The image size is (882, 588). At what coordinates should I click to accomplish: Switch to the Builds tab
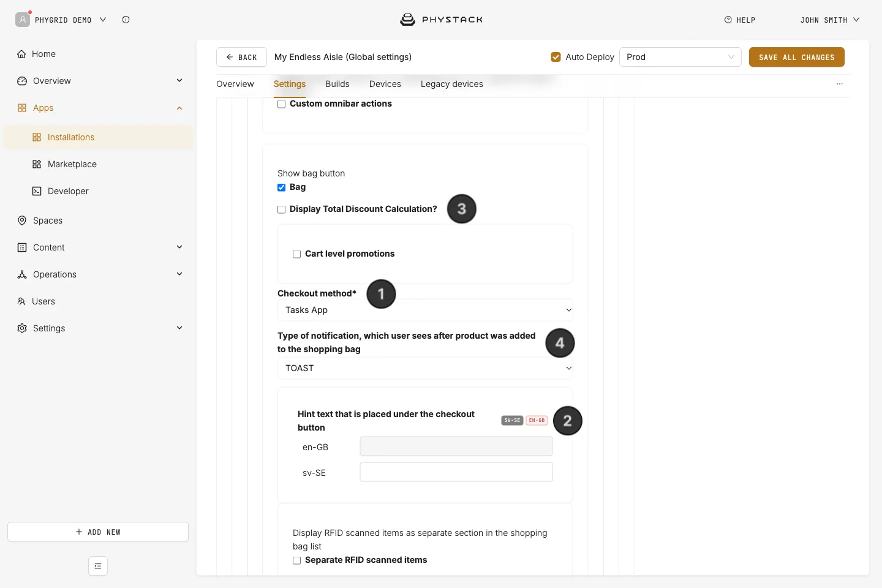(x=337, y=84)
